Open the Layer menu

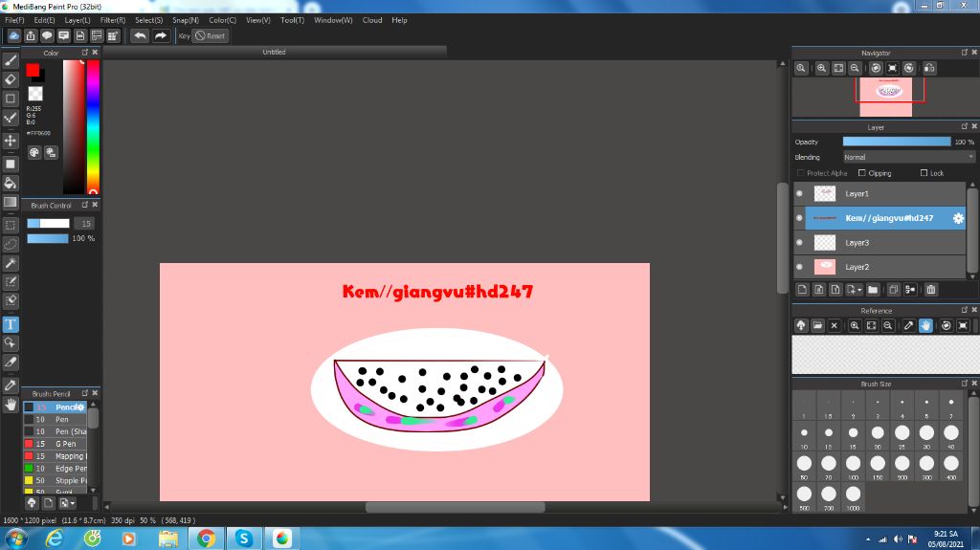point(78,20)
